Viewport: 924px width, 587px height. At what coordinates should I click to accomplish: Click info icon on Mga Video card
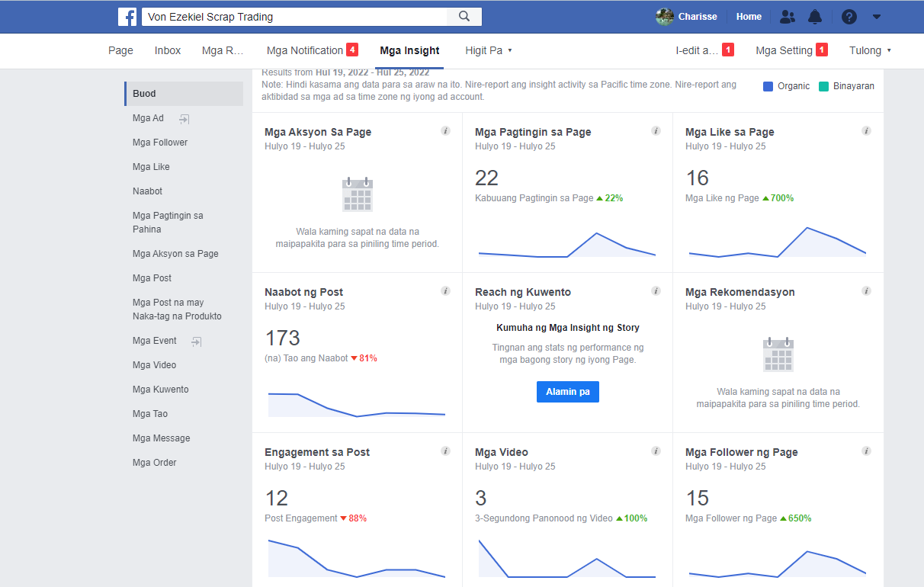point(656,451)
